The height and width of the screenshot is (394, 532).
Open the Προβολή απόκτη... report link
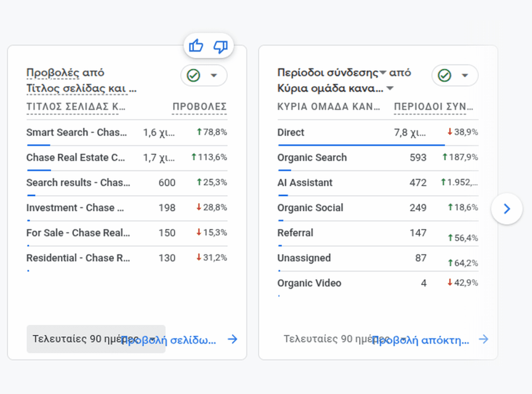tap(421, 340)
